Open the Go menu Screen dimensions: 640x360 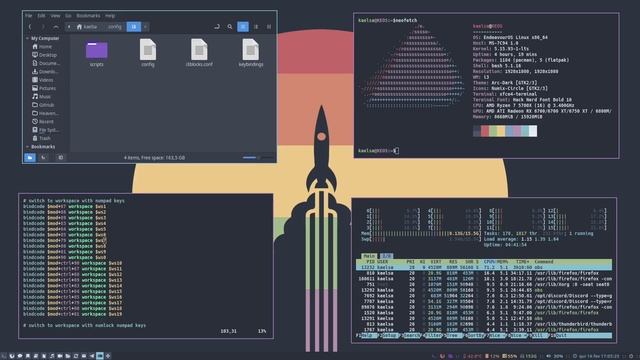(68, 16)
